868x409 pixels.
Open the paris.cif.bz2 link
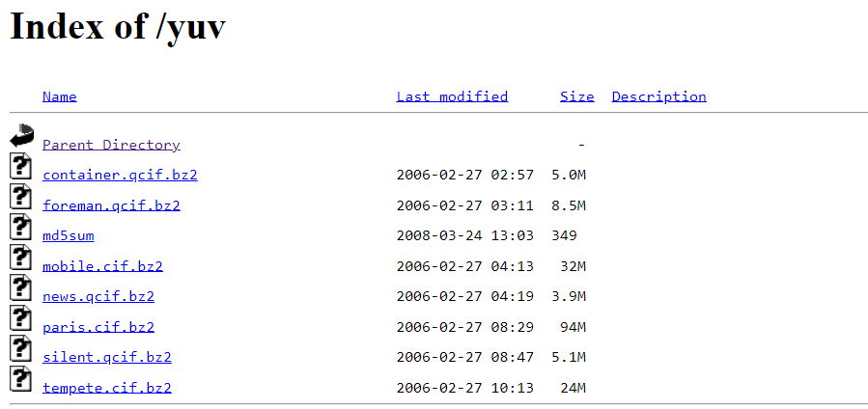[98, 327]
